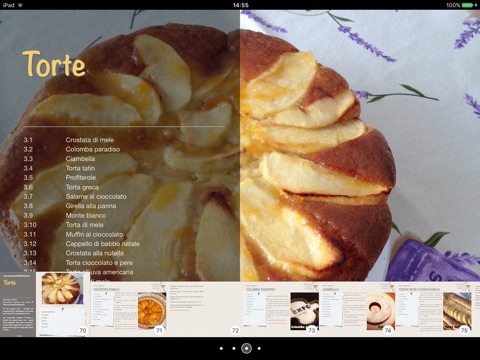Tap the apple cake cover photo
The height and width of the screenshot is (360, 480).
[360, 146]
